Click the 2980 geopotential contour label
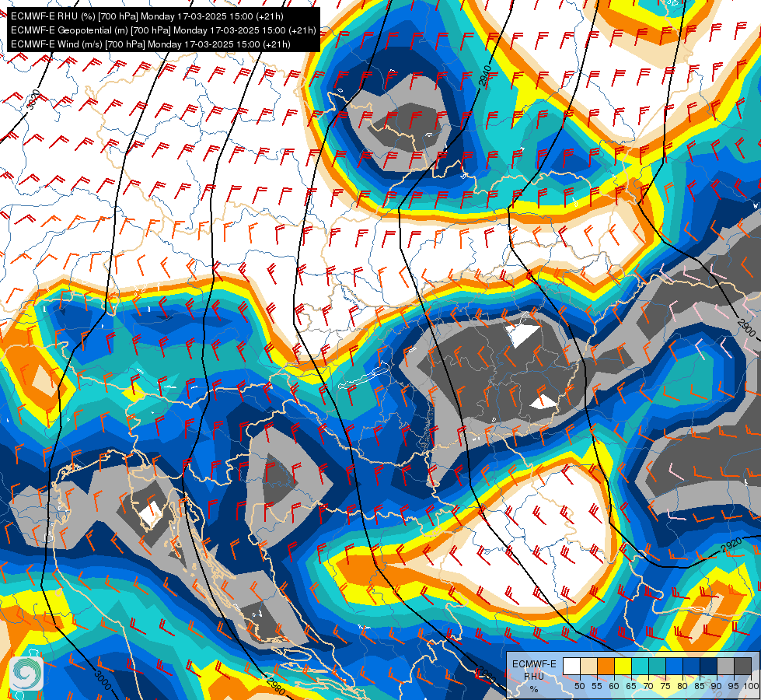This screenshot has width=761, height=700. click(x=276, y=685)
